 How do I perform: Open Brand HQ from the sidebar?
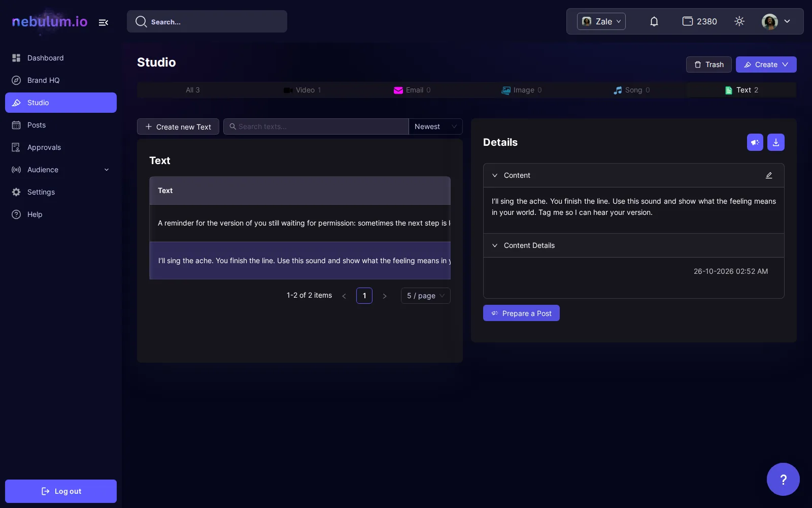[61, 80]
